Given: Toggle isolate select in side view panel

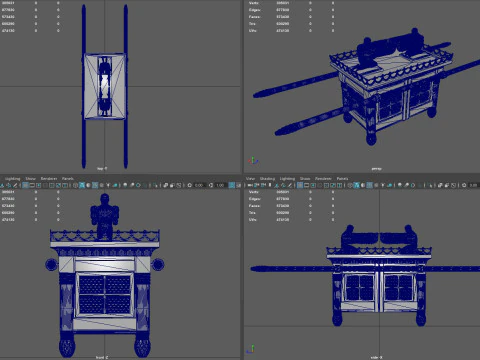Looking at the screenshot, I should [x=430, y=185].
